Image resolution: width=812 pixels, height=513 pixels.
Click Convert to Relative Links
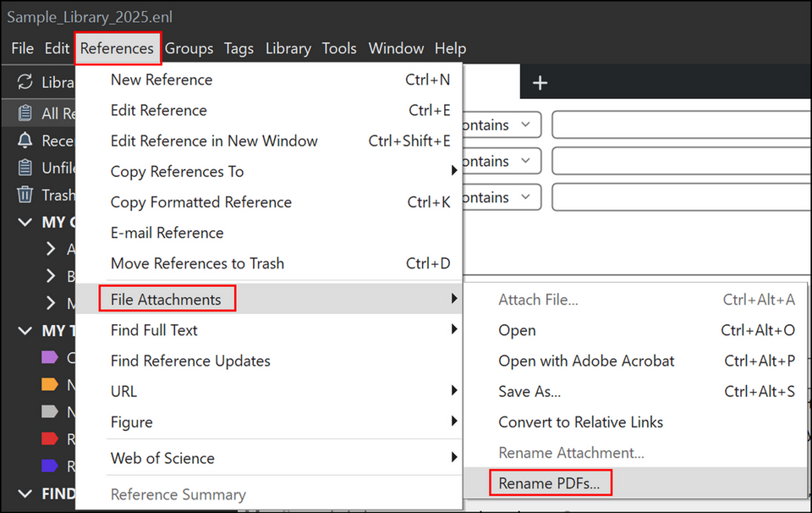tap(580, 422)
